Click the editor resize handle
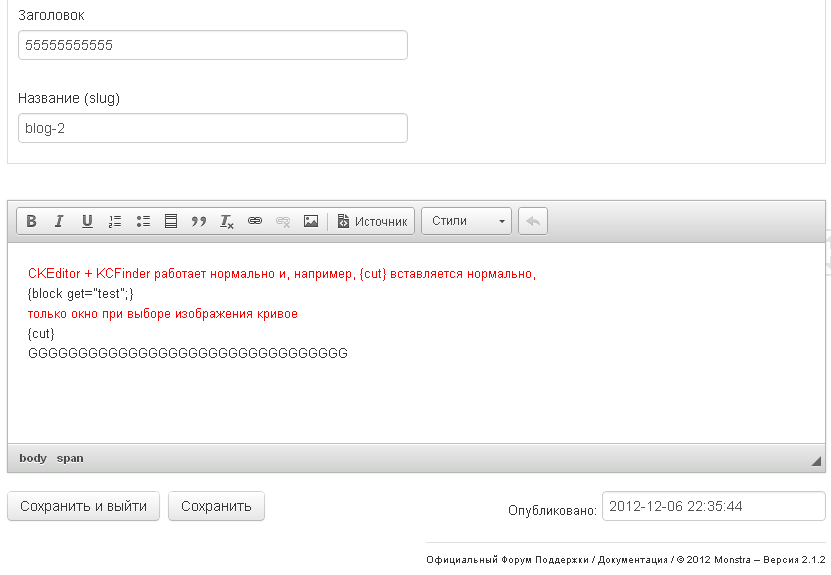This screenshot has height=575, width=831. [816, 461]
